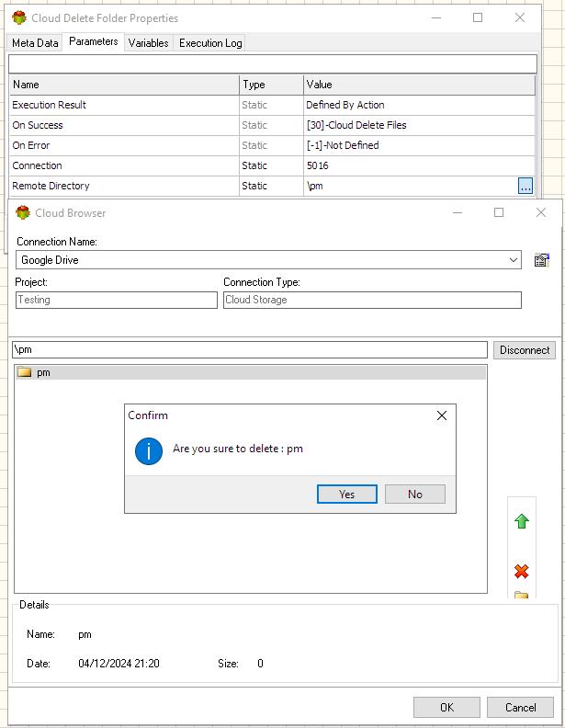The width and height of the screenshot is (565, 728).
Task: Click the new folder icon below delete
Action: [x=522, y=595]
